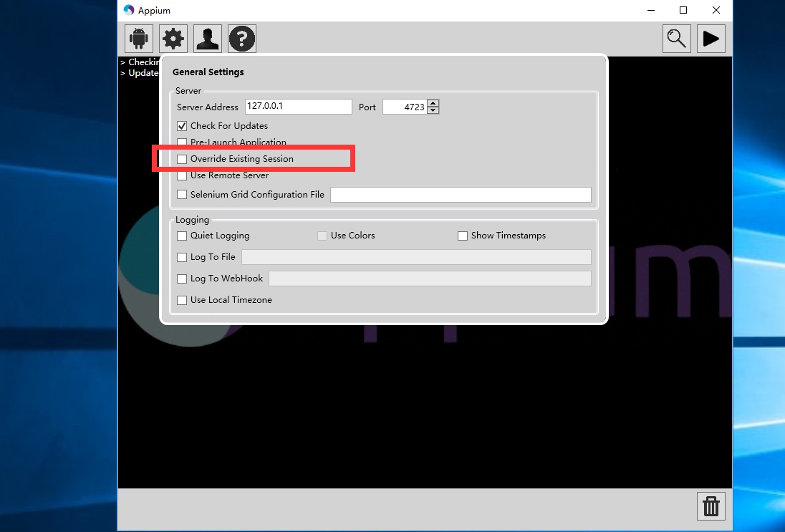Tick the Log To File checkbox
The width and height of the screenshot is (785, 532).
[x=182, y=257]
